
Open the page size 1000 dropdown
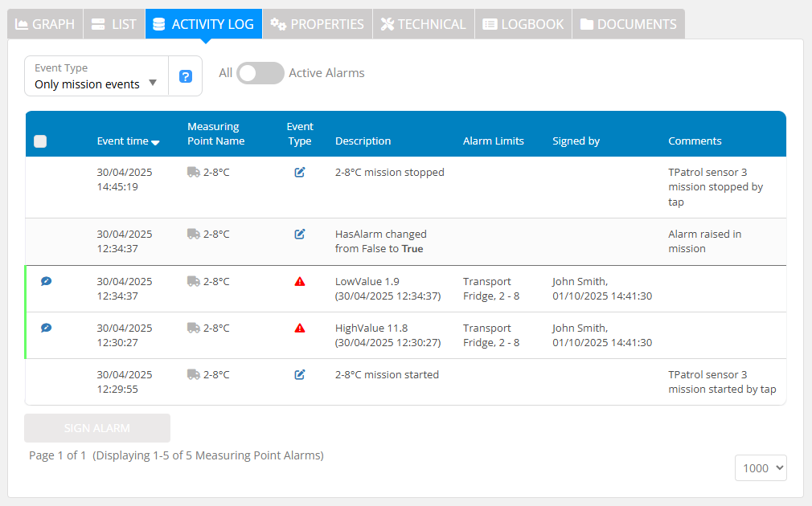(x=760, y=468)
